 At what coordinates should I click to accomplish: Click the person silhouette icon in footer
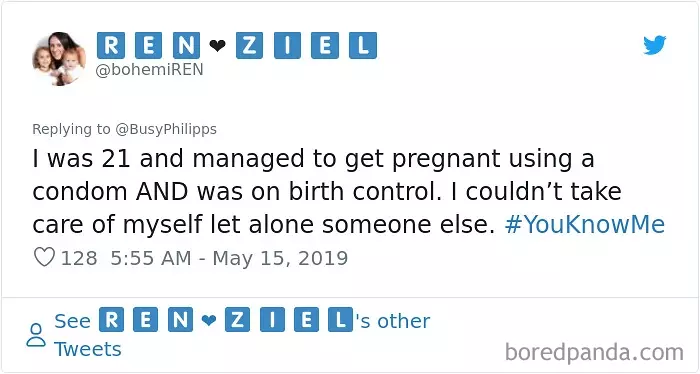click(36, 335)
